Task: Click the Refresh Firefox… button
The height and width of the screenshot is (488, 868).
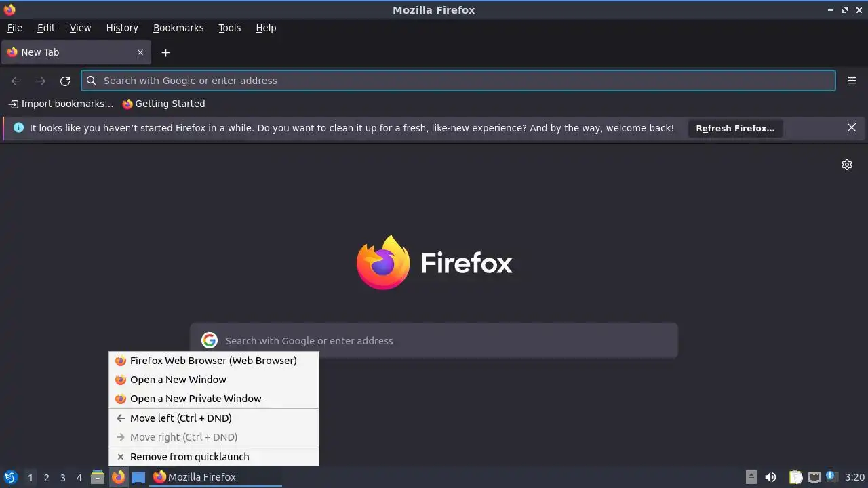Action: pos(735,128)
